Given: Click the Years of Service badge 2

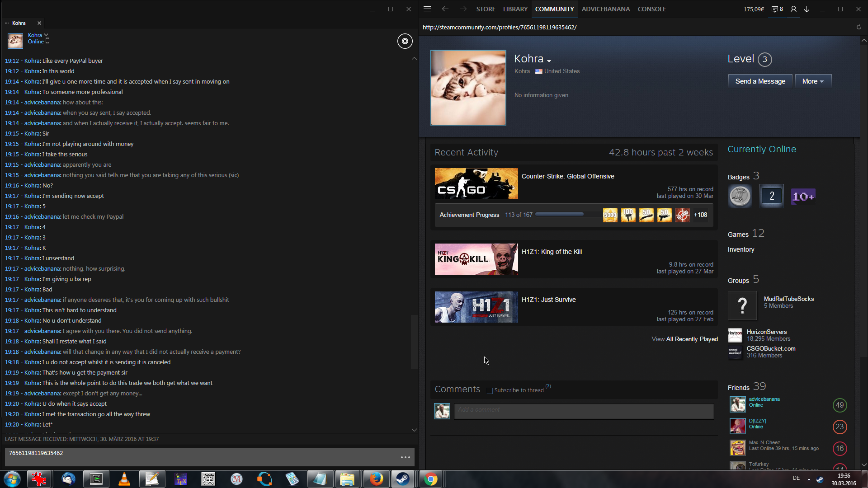Looking at the screenshot, I should coord(771,196).
